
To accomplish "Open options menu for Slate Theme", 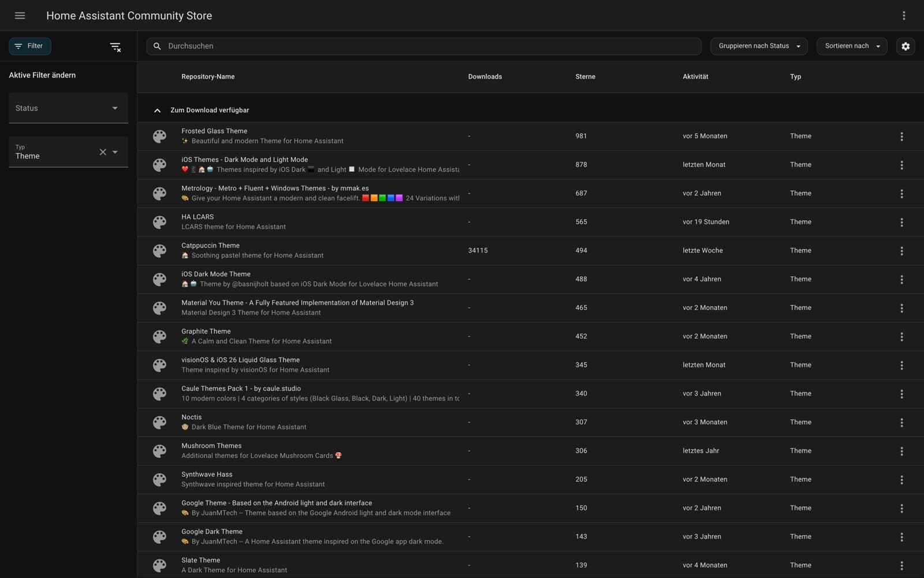I will point(901,566).
